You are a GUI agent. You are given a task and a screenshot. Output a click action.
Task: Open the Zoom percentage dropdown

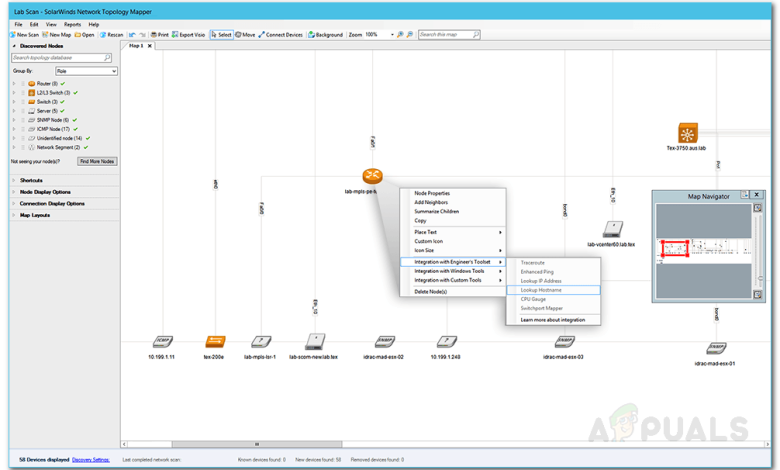392,35
